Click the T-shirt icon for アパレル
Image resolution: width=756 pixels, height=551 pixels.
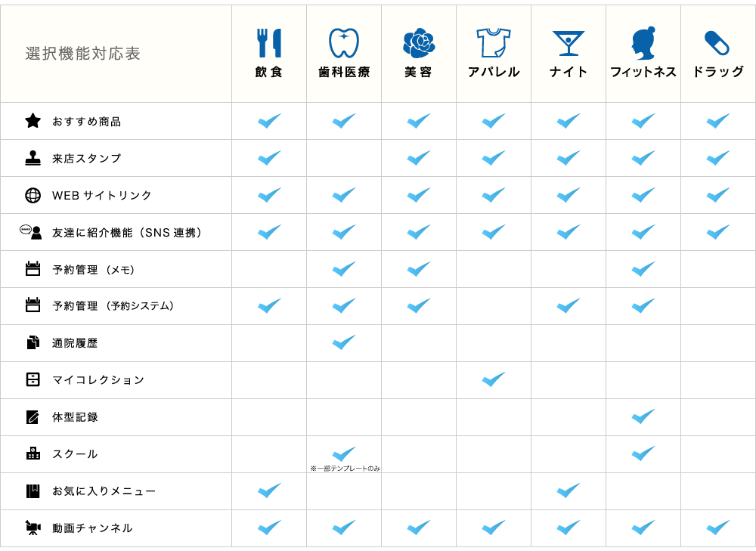pos(494,43)
